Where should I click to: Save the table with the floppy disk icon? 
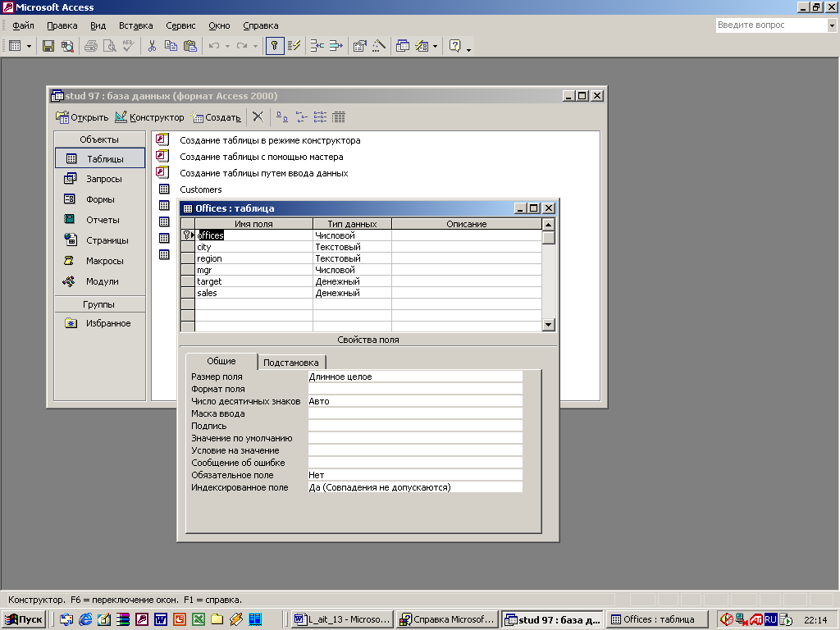click(48, 46)
